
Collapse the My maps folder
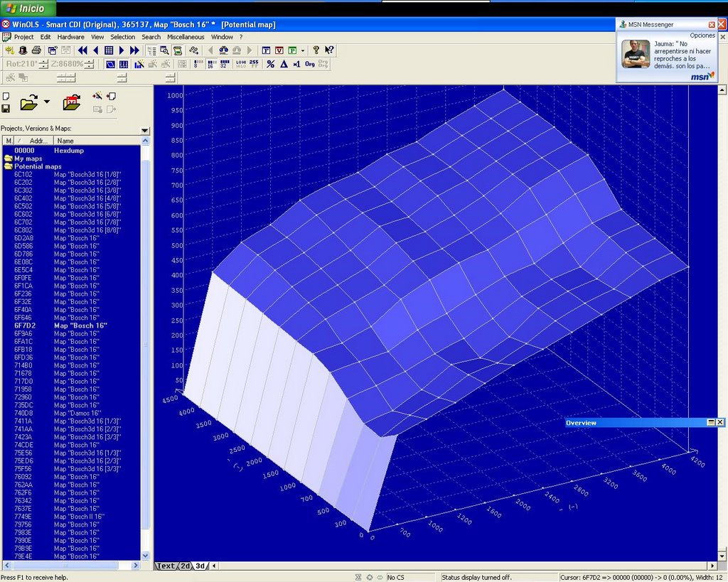click(8, 158)
